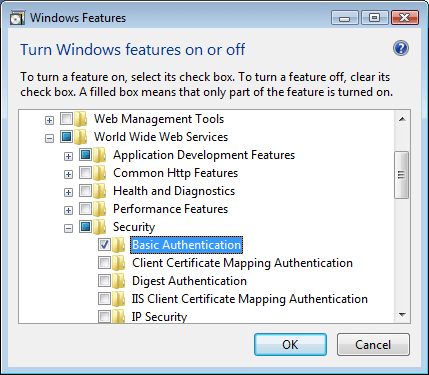Click the Basic Authentication folder icon
Image resolution: width=429 pixels, height=375 pixels.
tap(119, 245)
